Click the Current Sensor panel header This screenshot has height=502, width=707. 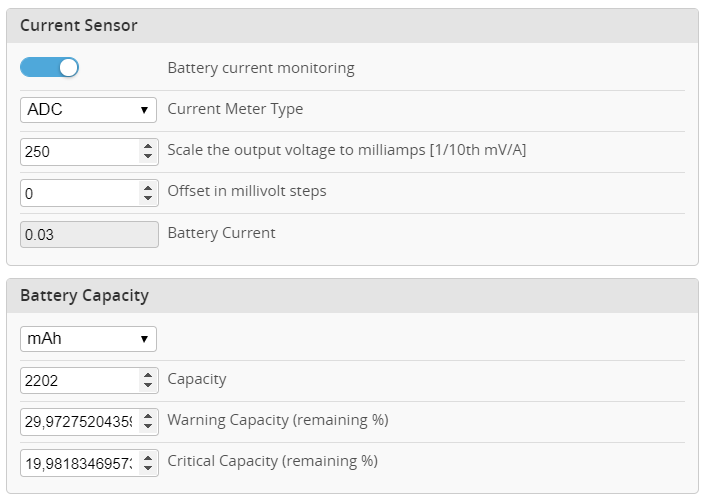[352, 26]
